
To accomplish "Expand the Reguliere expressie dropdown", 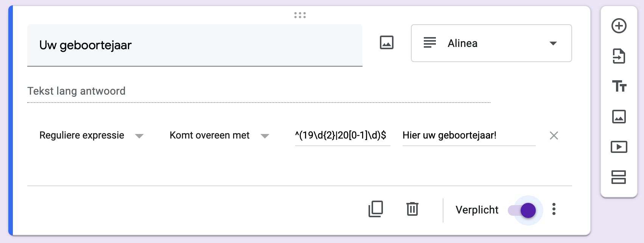I will click(x=91, y=136).
